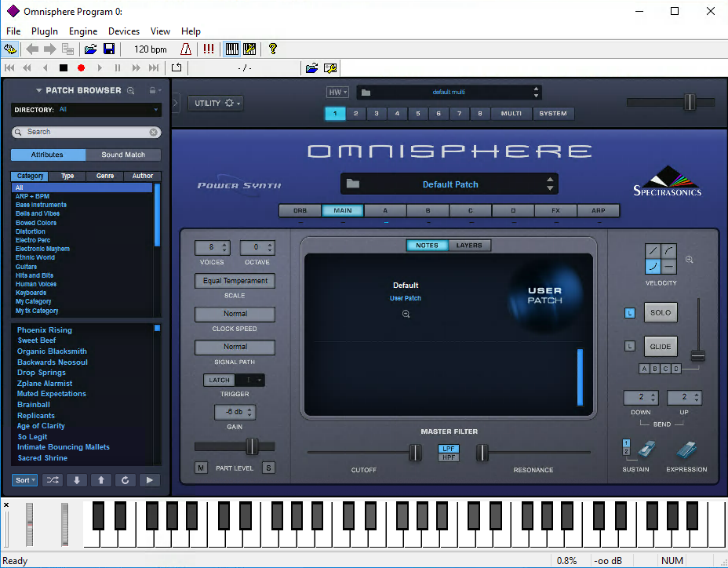Click the pause button in transport bar
This screenshot has height=568, width=728.
(118, 67)
